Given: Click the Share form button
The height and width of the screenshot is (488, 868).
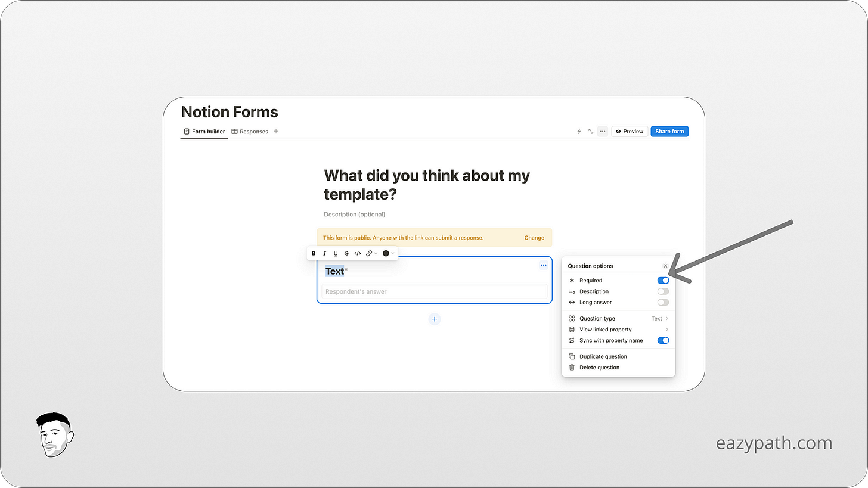Looking at the screenshot, I should [669, 132].
